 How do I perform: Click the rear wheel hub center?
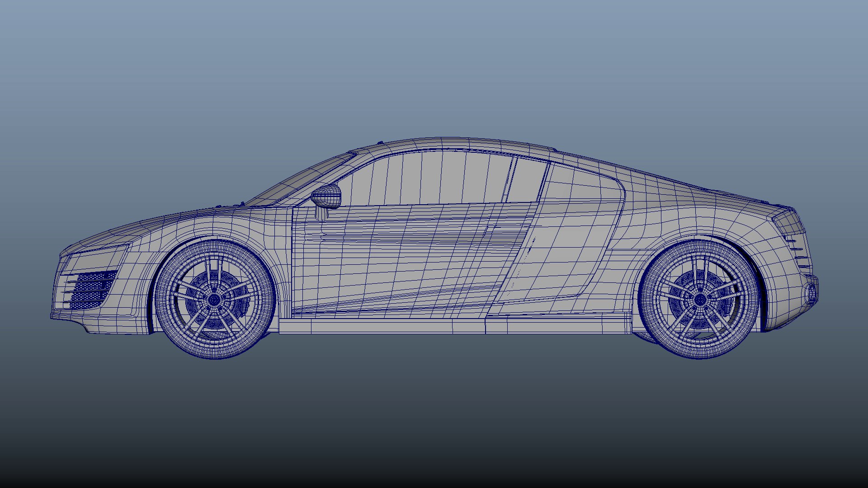(700, 299)
